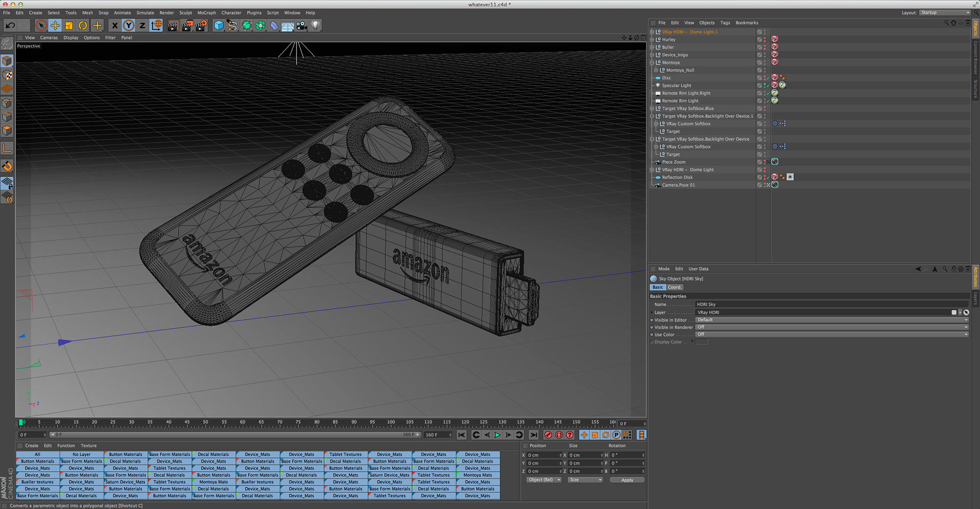Viewport: 980px width, 509px height.
Task: Go to end of animation
Action: 533,435
